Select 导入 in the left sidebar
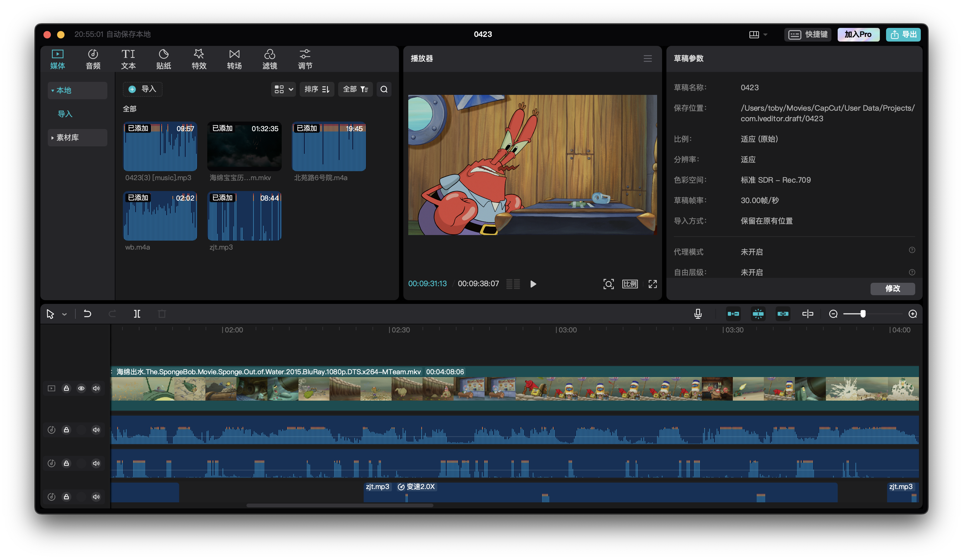The width and height of the screenshot is (963, 560). tap(65, 114)
